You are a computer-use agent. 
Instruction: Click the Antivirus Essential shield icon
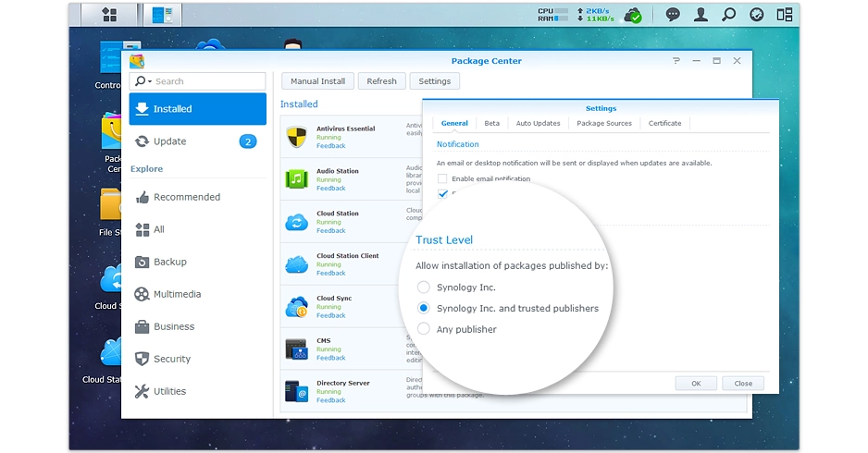pyautogui.click(x=297, y=137)
